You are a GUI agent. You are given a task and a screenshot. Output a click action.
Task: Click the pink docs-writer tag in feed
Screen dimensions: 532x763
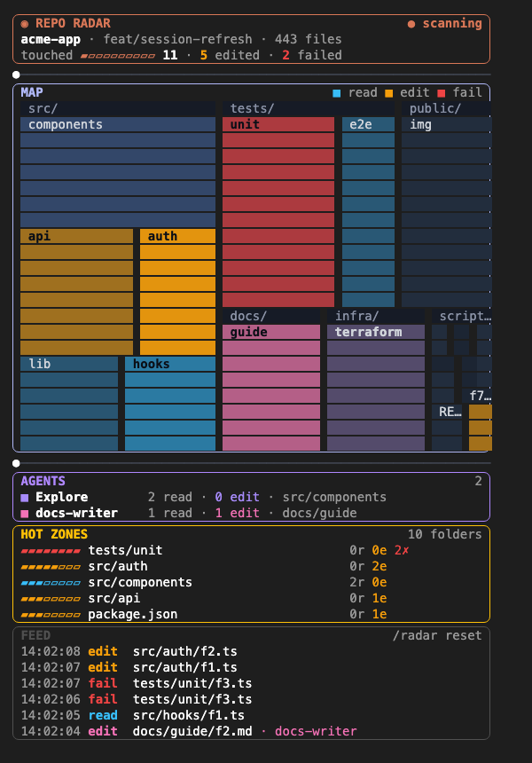pyautogui.click(x=316, y=731)
